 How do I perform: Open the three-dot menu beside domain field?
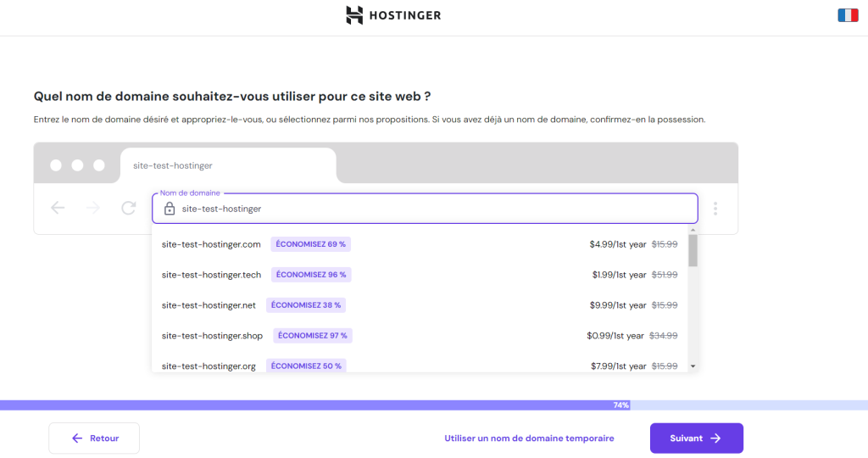[715, 209]
